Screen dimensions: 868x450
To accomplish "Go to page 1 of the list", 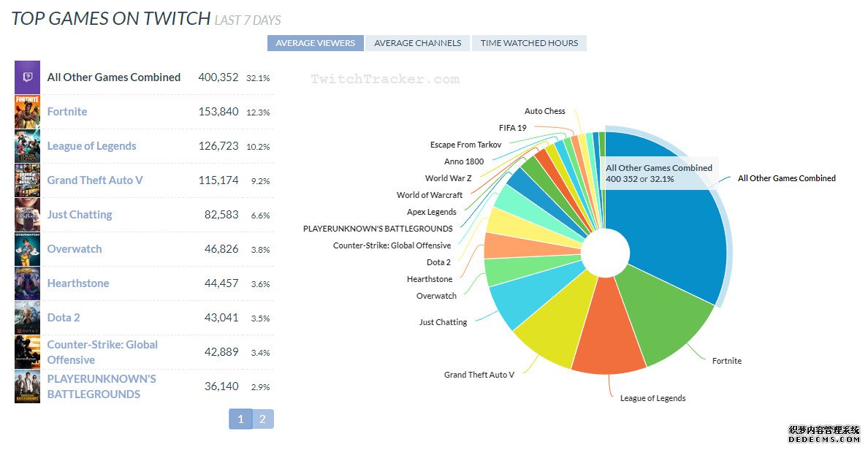I will coord(240,419).
